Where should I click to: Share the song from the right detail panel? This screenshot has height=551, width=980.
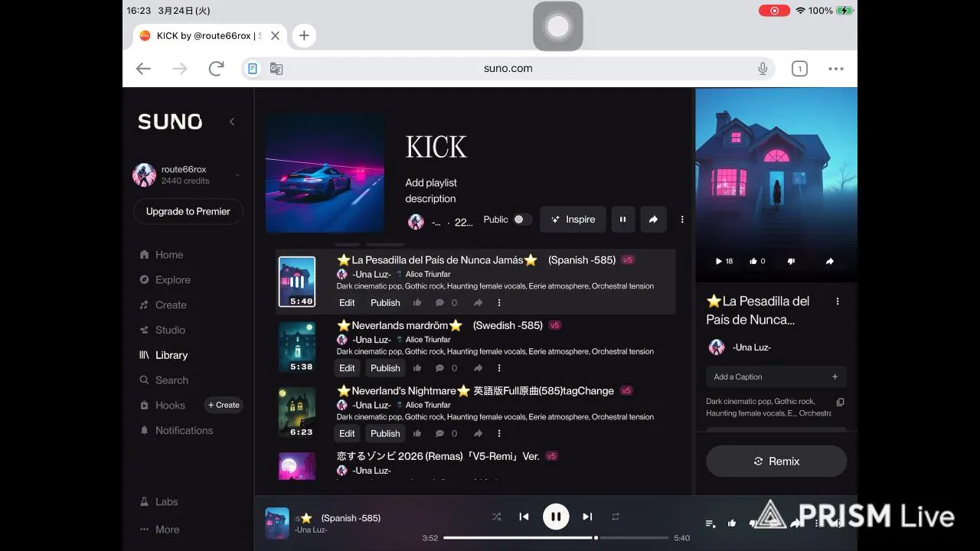coord(829,262)
